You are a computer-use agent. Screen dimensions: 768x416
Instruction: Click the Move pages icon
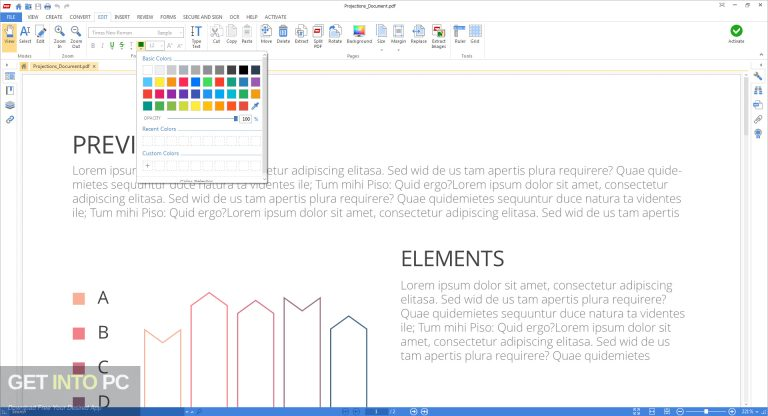point(266,34)
